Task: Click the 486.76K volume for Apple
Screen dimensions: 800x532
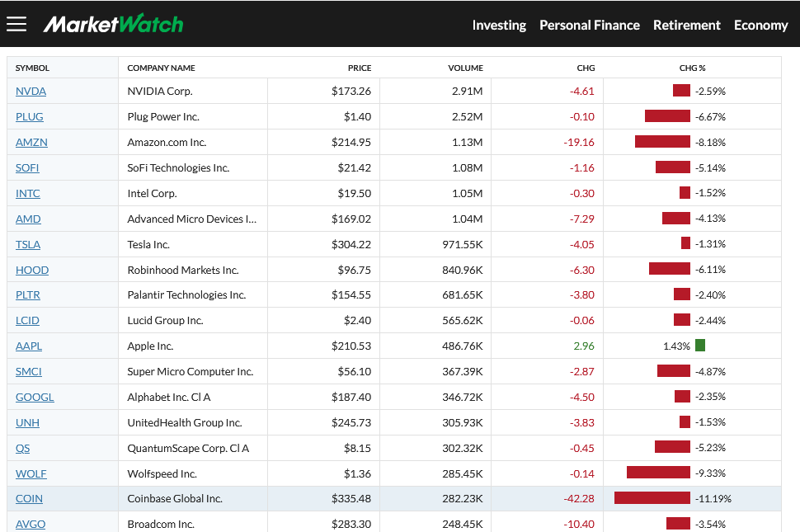Action: click(x=462, y=346)
